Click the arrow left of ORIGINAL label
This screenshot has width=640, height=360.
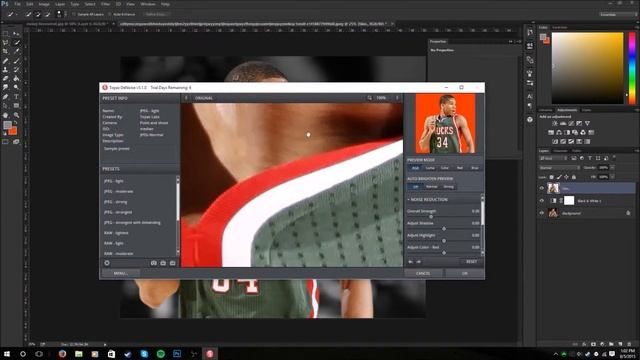point(187,98)
